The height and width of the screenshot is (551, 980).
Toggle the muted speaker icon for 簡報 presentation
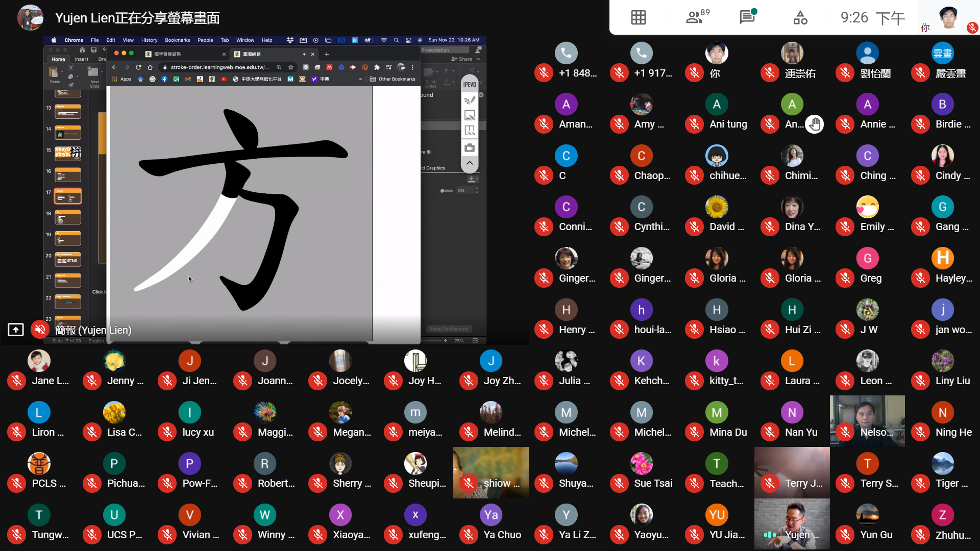click(40, 330)
